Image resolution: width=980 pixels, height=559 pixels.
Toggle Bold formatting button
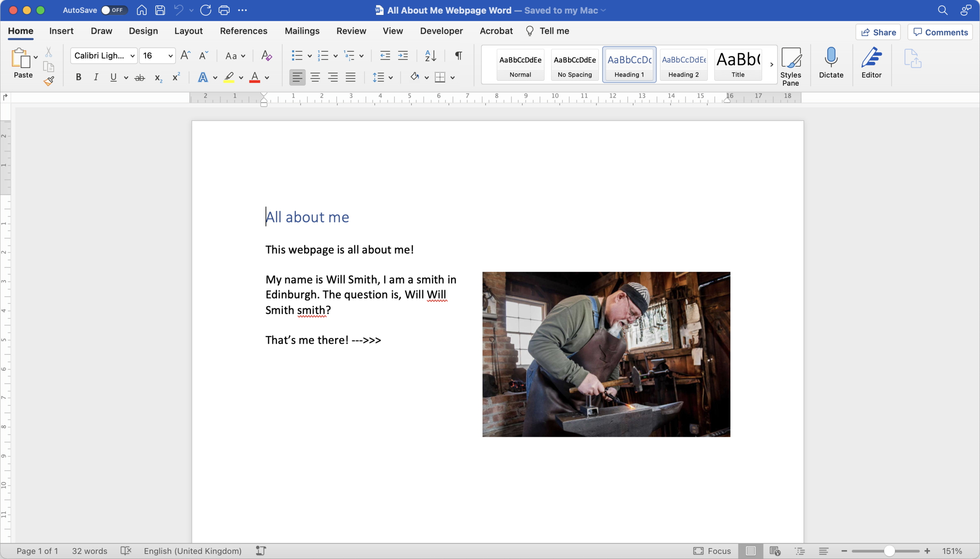[78, 77]
